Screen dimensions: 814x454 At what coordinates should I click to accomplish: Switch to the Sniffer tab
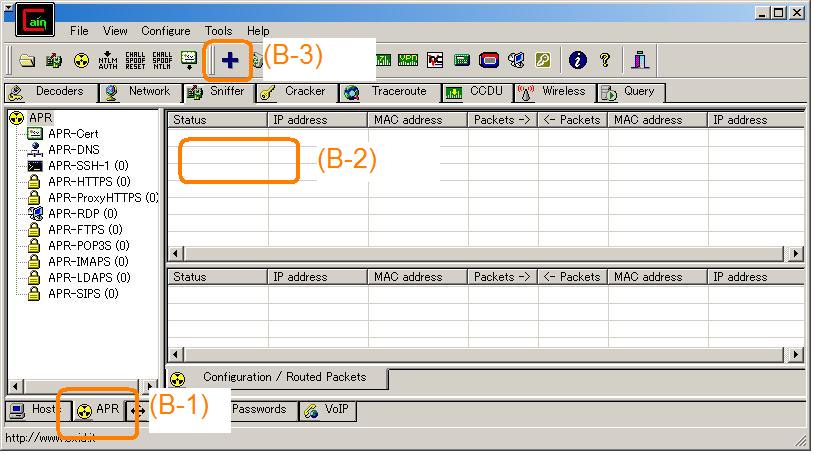click(x=218, y=92)
